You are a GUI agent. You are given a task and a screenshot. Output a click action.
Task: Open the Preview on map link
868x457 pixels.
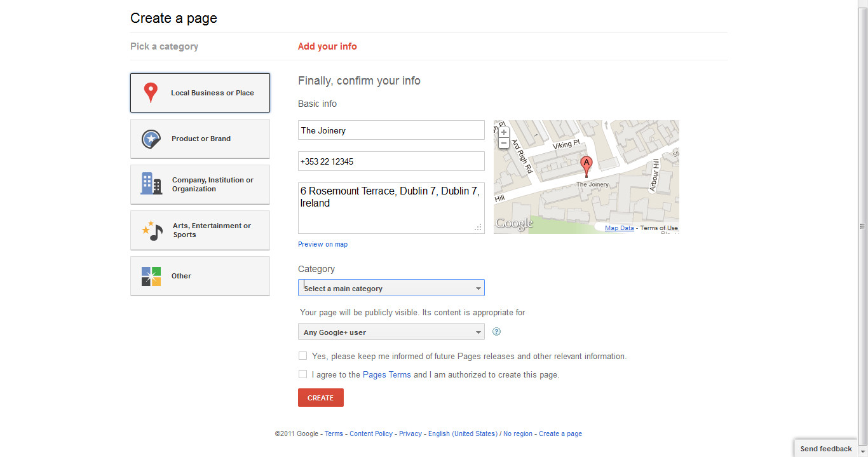click(x=323, y=244)
